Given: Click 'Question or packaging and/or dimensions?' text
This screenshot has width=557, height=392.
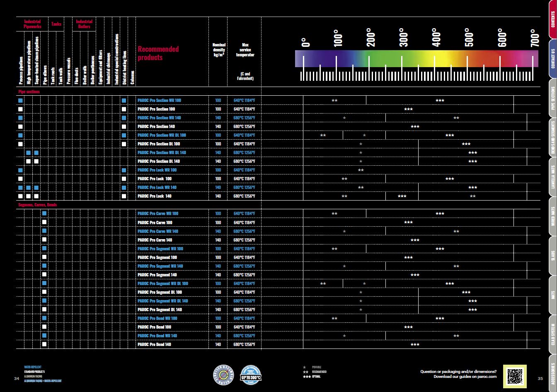Looking at the screenshot, I should point(458,372).
